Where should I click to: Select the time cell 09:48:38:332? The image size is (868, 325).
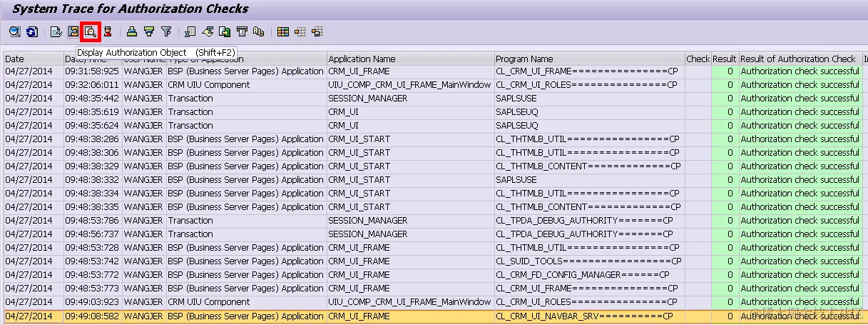93,180
